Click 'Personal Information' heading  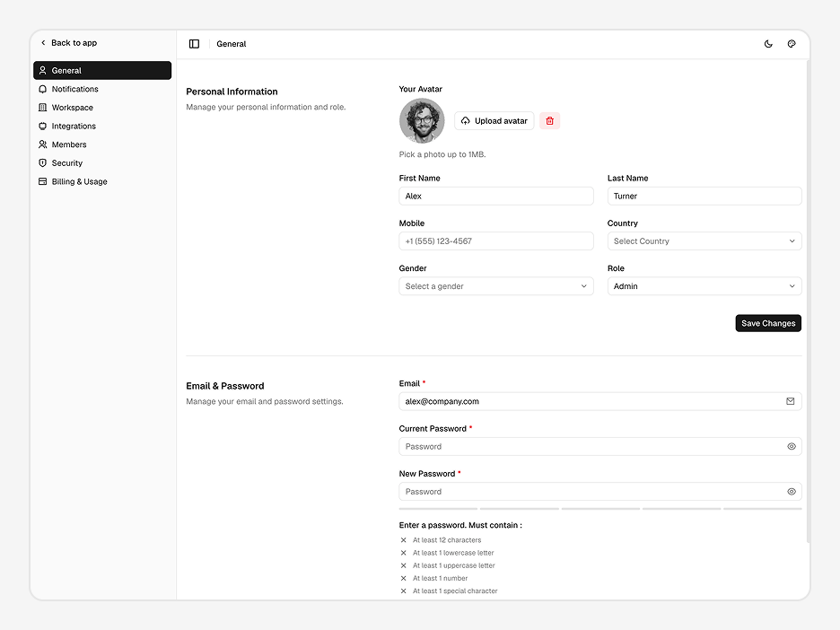(x=232, y=92)
